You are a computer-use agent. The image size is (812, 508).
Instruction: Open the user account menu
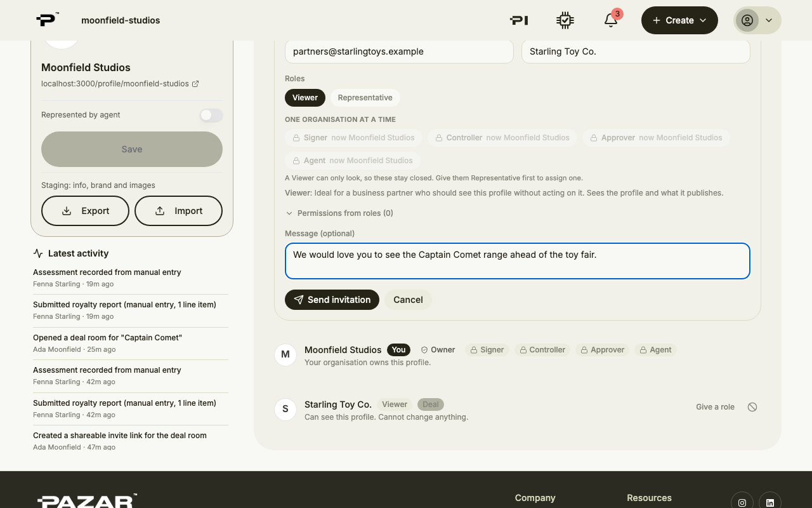[757, 20]
